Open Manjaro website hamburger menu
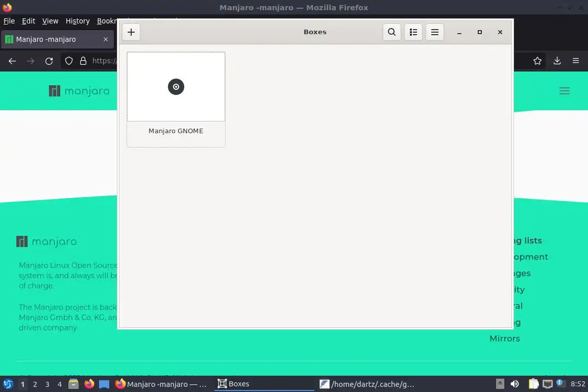The height and width of the screenshot is (392, 588). [565, 91]
